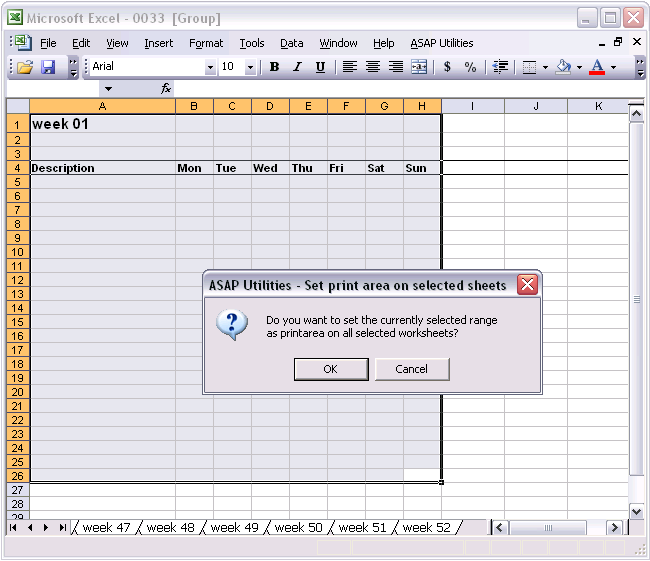Open the ASAP Utilities menu
The height and width of the screenshot is (561, 650).
tap(441, 43)
